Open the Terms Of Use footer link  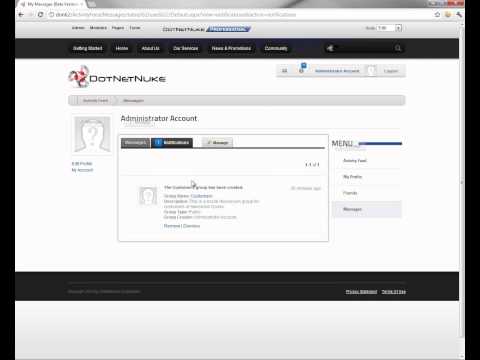click(394, 292)
